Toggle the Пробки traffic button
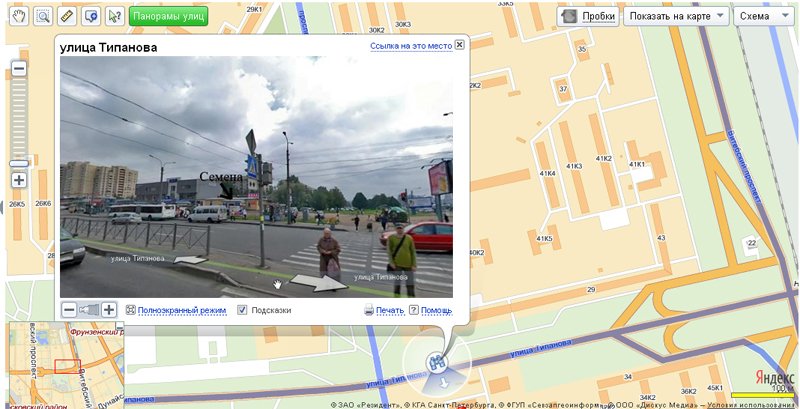Screen dimensions: 800x409 588,16
